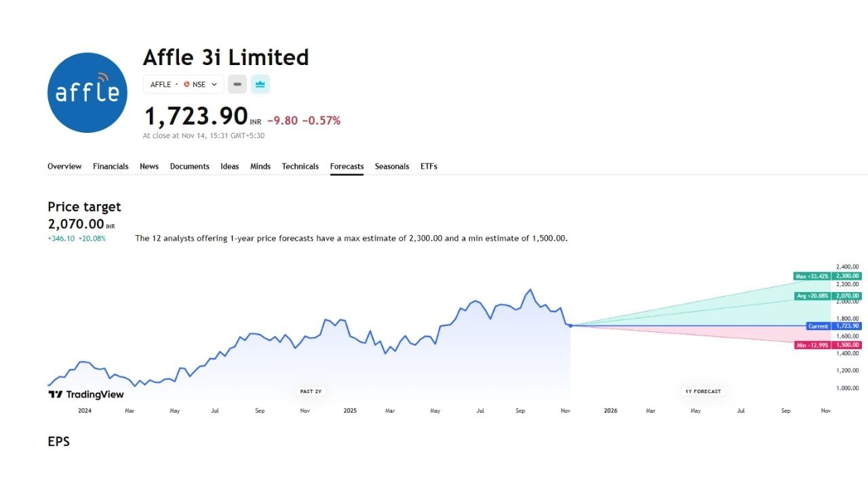Click the blue crown premium icon
This screenshot has width=868, height=488.
260,85
